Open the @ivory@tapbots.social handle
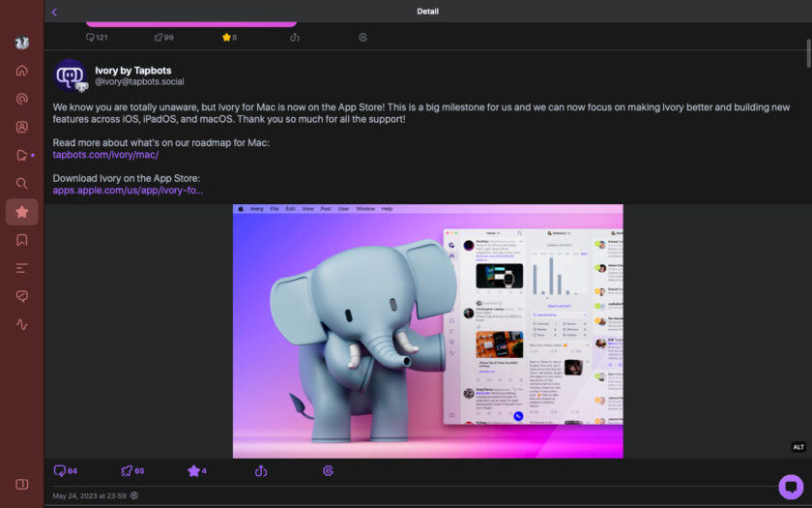 click(x=139, y=82)
